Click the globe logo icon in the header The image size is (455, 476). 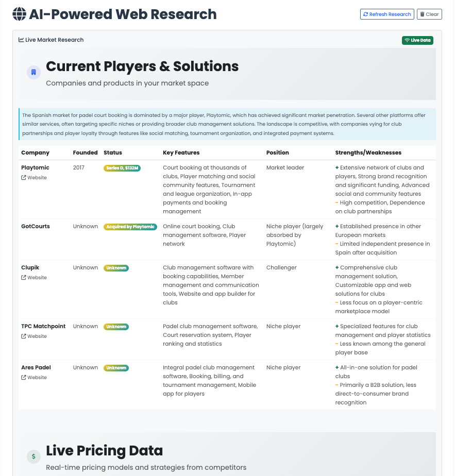[x=19, y=14]
